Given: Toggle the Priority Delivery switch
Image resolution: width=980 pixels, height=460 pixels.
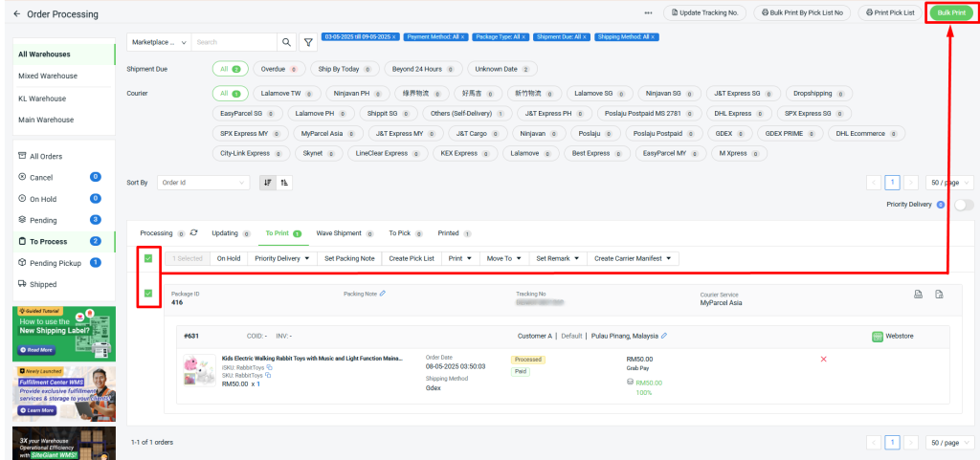Looking at the screenshot, I should click(x=964, y=205).
